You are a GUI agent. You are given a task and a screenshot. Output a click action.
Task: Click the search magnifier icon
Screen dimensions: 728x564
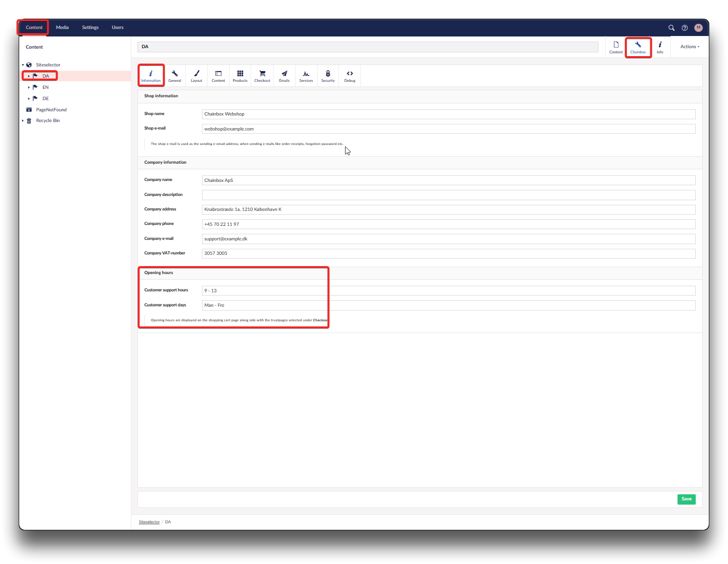[x=671, y=28]
